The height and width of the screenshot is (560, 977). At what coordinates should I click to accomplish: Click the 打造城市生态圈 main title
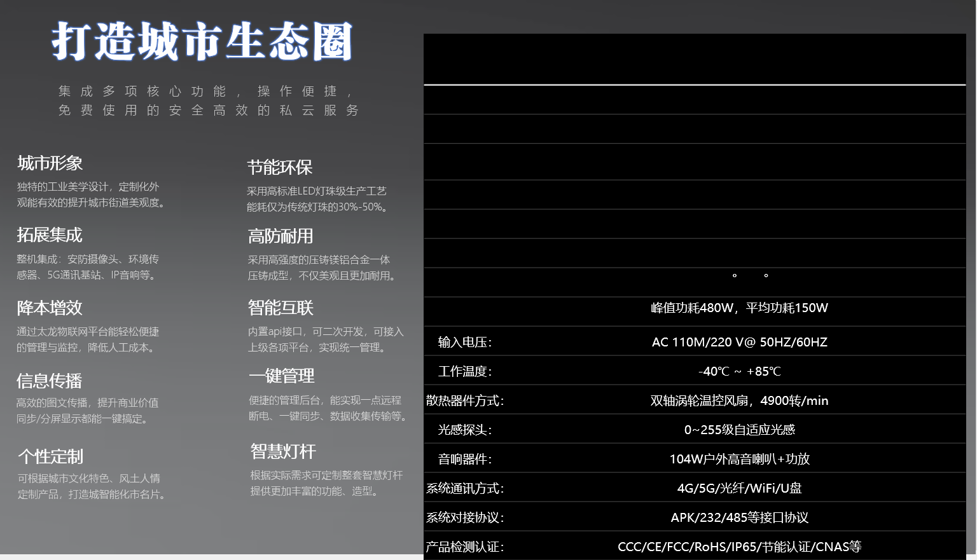(x=202, y=41)
